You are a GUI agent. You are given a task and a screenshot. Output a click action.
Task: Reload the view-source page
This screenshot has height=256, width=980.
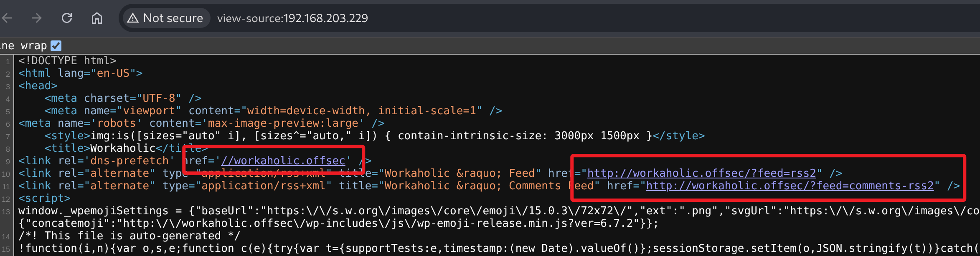click(67, 18)
